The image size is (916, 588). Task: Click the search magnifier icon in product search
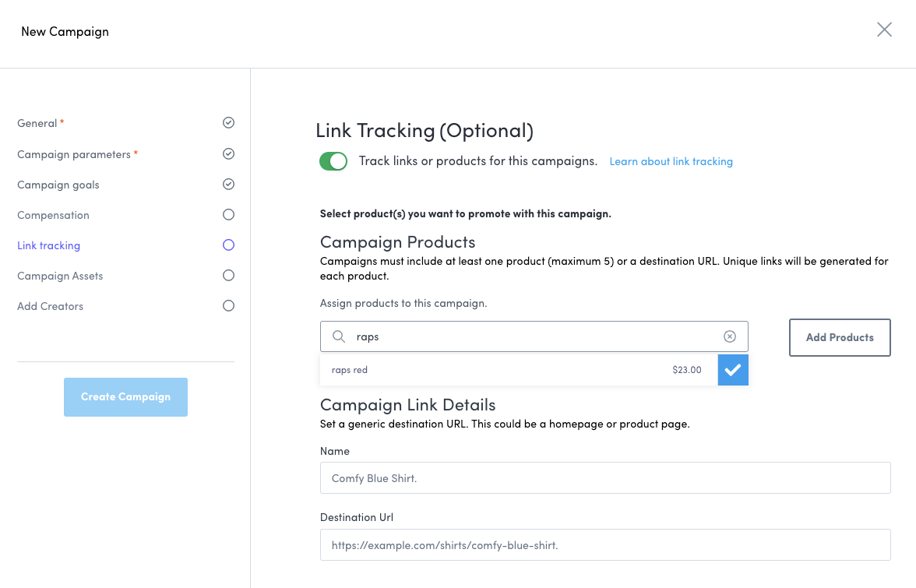339,336
